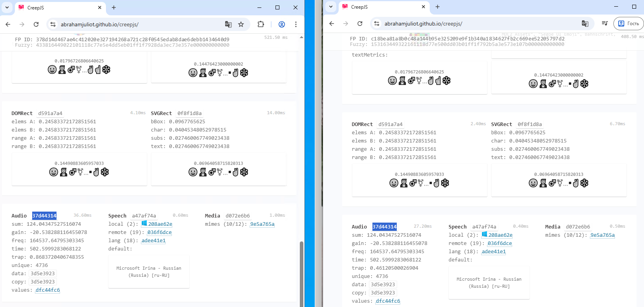Viewport: 644px width, 307px height.
Task: Reload the page in the left browser window
Action: 36,24
